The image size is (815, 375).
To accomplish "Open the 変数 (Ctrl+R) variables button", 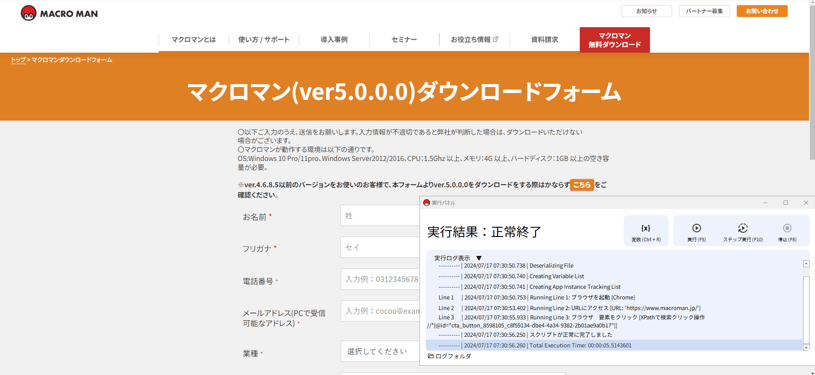I will coord(646,231).
